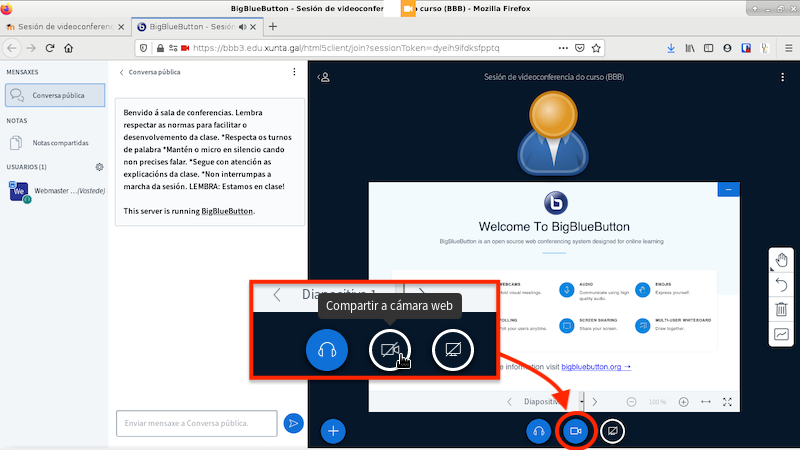
Task: Open the users list gear settings
Action: (99, 167)
